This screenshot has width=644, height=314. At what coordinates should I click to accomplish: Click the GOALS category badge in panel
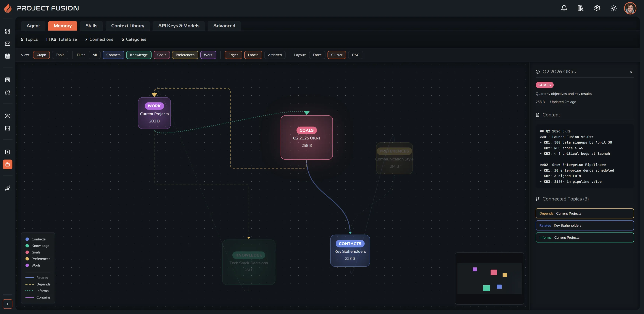[x=544, y=85]
